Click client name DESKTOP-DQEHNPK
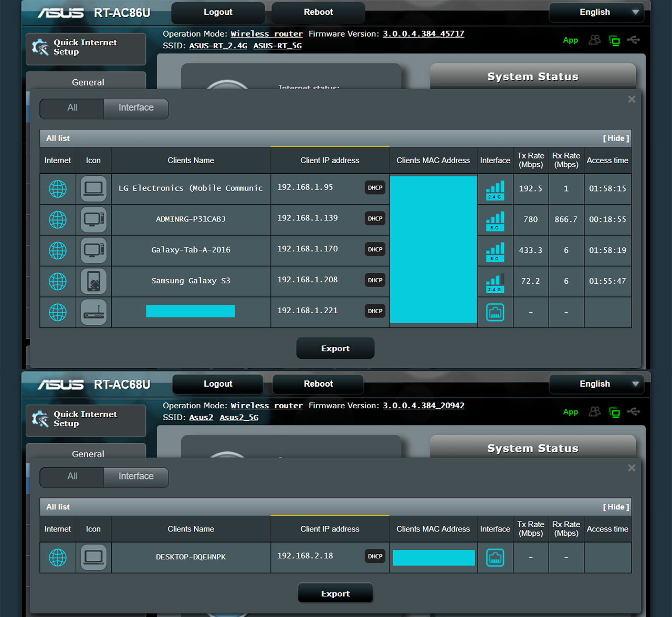The image size is (672, 617). [191, 557]
